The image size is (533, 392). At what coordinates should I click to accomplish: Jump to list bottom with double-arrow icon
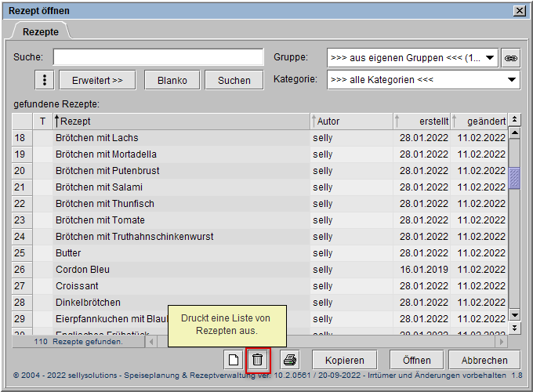pyautogui.click(x=514, y=327)
